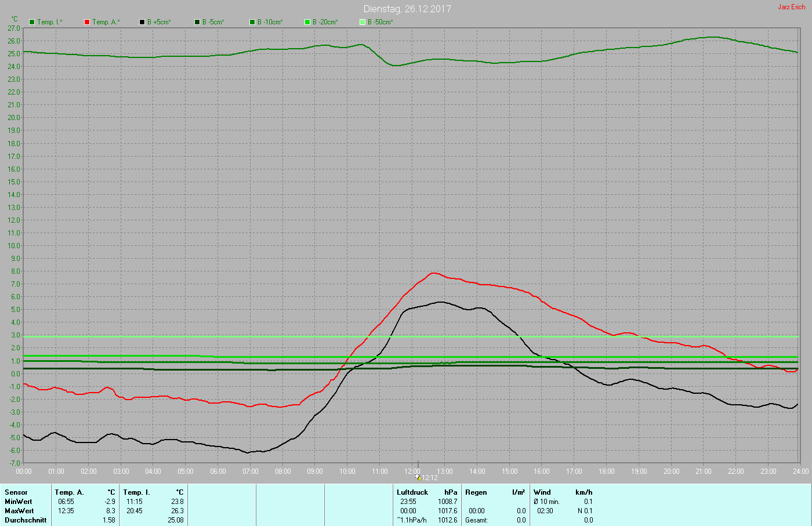Click the '1017.6' pressure maximum value
The width and height of the screenshot is (812, 526).
[x=448, y=511]
